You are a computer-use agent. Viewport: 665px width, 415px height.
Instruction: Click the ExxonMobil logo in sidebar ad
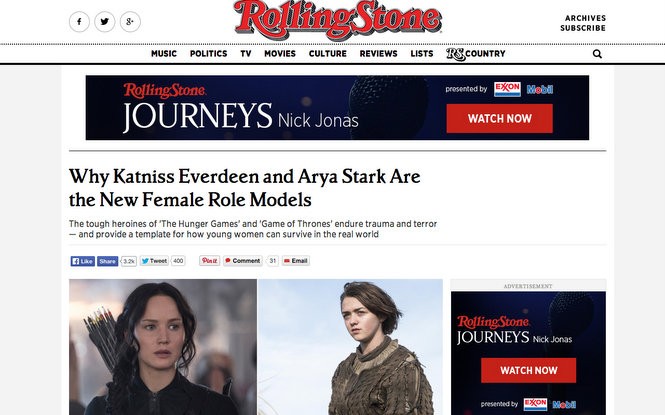pos(550,404)
